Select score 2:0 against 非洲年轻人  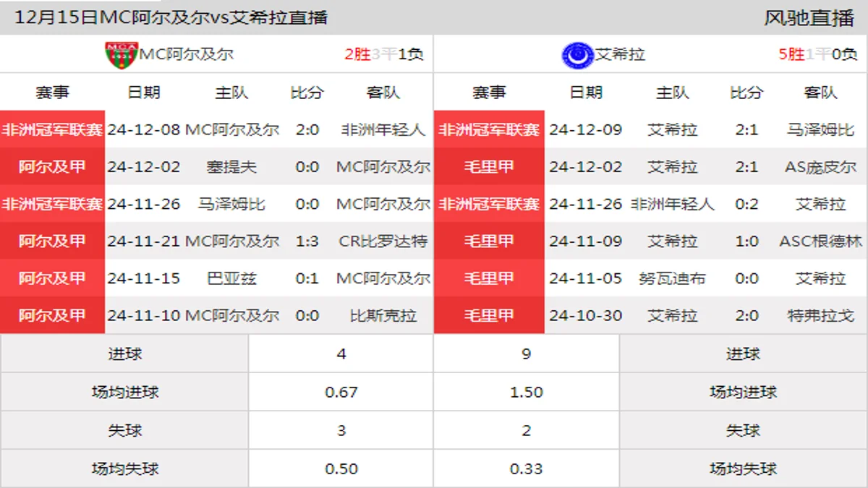[307, 130]
